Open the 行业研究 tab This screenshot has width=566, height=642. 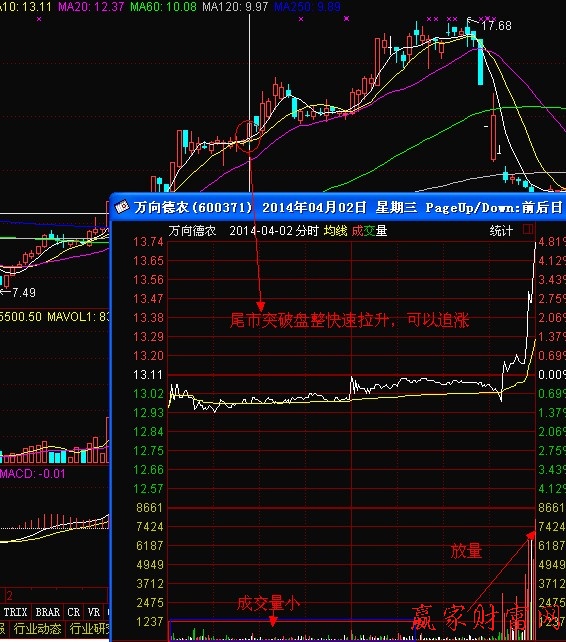click(88, 629)
